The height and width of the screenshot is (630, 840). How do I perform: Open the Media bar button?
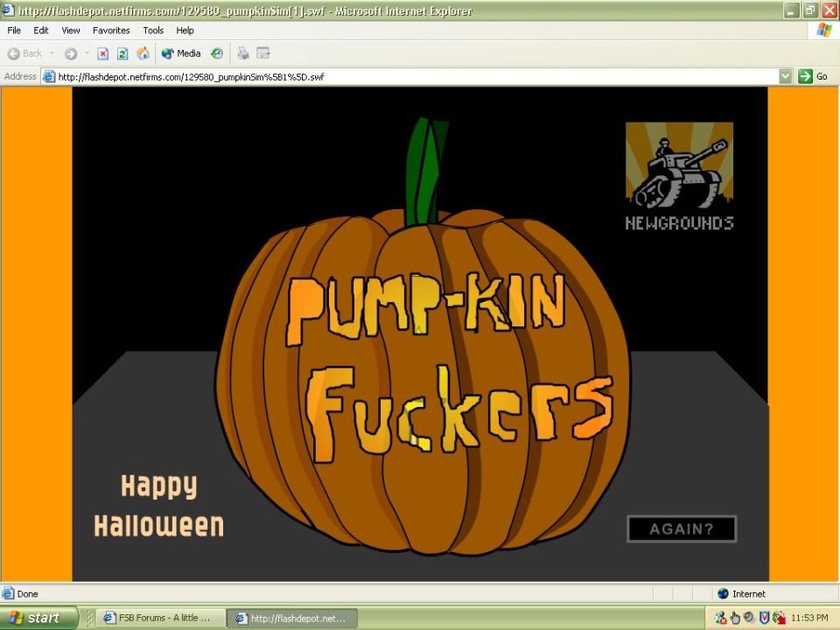pos(181,53)
